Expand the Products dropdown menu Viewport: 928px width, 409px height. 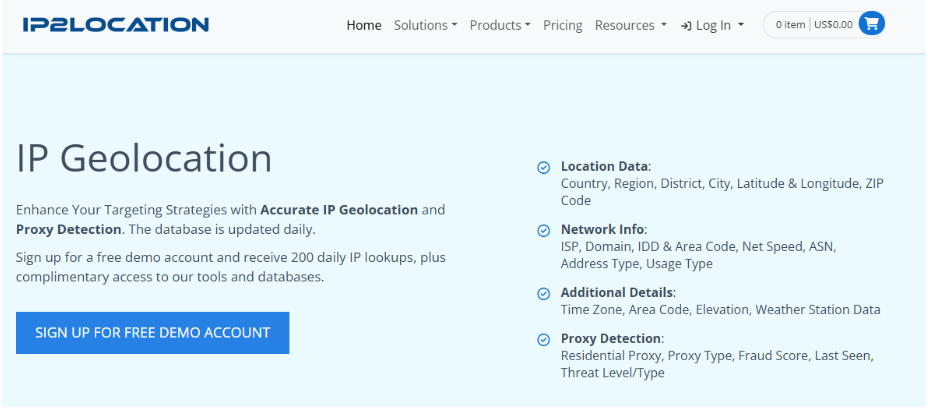pyautogui.click(x=500, y=25)
